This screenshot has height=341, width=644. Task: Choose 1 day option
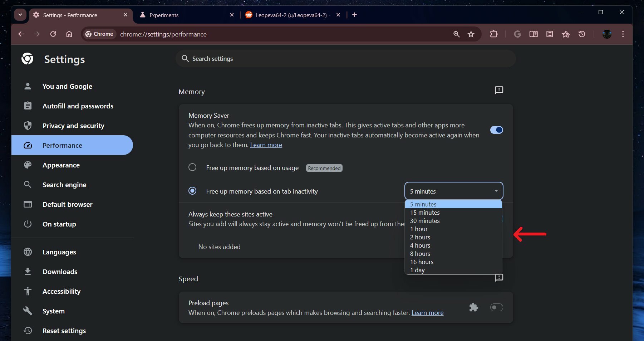click(x=453, y=270)
